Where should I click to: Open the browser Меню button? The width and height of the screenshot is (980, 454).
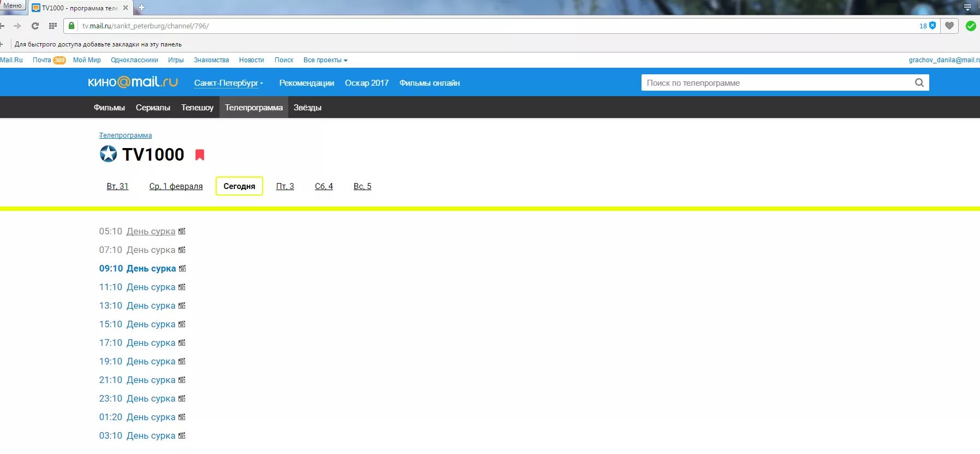tap(13, 5)
